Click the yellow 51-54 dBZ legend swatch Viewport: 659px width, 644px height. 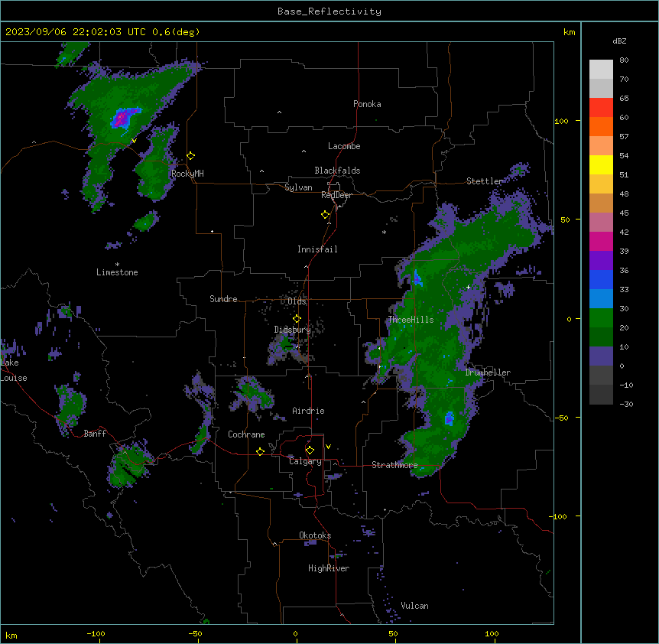coord(601,164)
